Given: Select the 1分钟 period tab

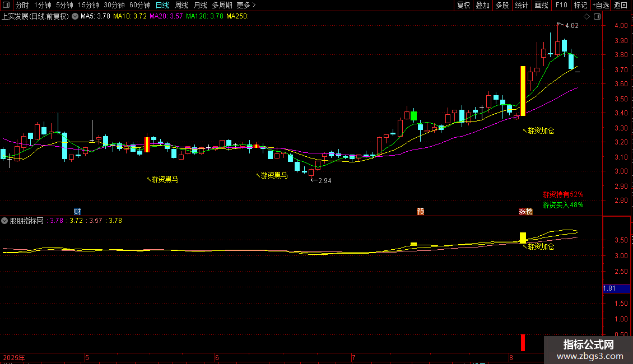Looking at the screenshot, I should [x=43, y=5].
